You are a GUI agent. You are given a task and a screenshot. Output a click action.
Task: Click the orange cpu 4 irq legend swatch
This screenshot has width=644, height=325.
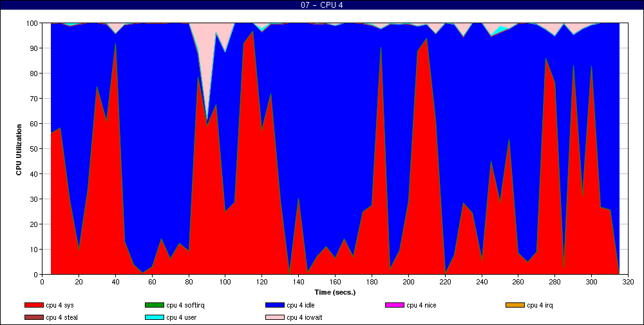click(515, 305)
